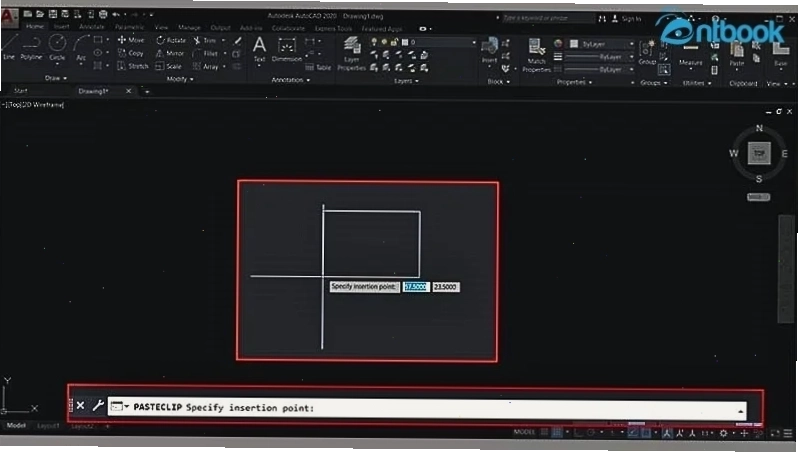The width and height of the screenshot is (798, 452).
Task: Select the Rotate tool
Action: (170, 40)
